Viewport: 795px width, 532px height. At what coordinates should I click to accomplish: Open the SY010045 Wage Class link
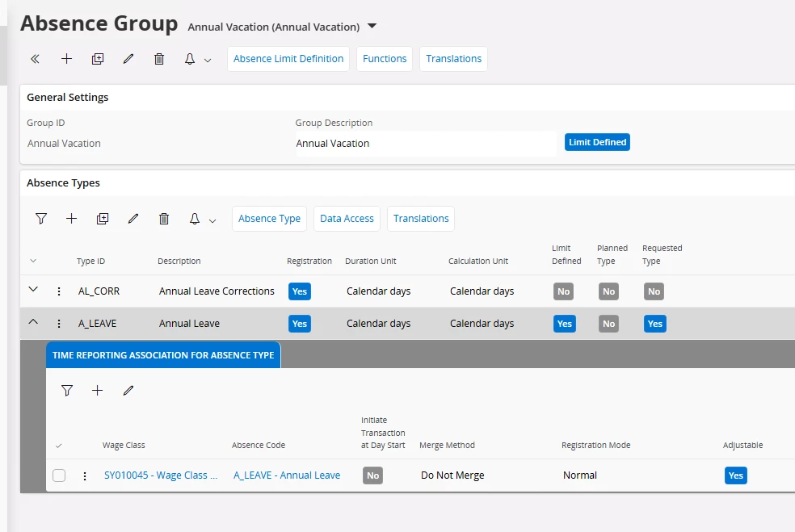coord(161,475)
